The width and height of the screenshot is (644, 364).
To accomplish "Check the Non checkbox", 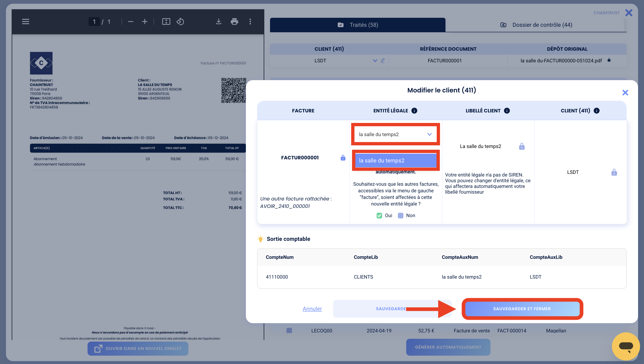I will point(401,215).
